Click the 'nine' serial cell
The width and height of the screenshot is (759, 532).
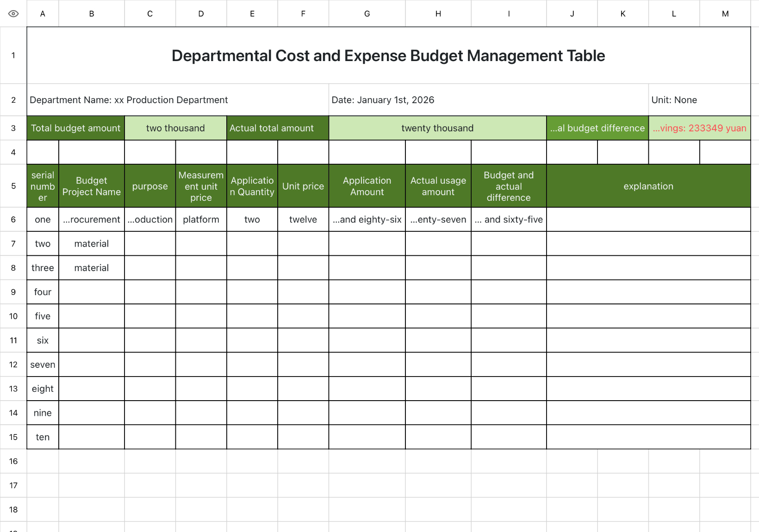click(x=43, y=413)
